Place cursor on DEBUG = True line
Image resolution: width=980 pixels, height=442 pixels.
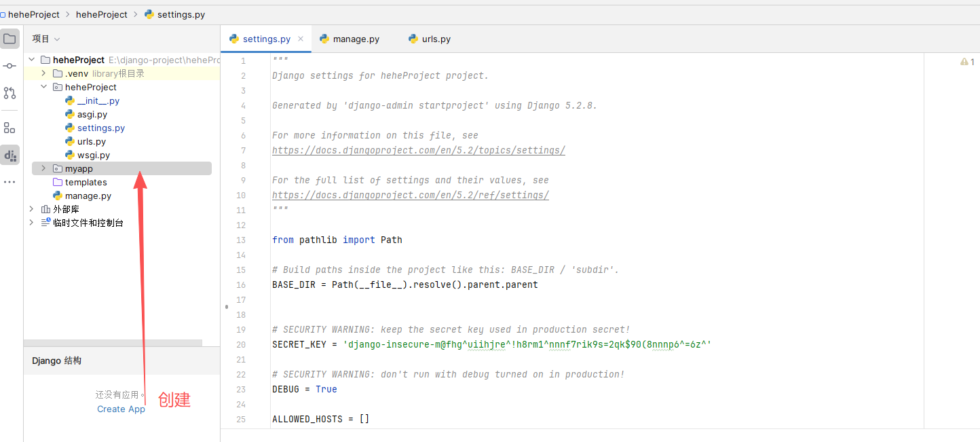[305, 389]
